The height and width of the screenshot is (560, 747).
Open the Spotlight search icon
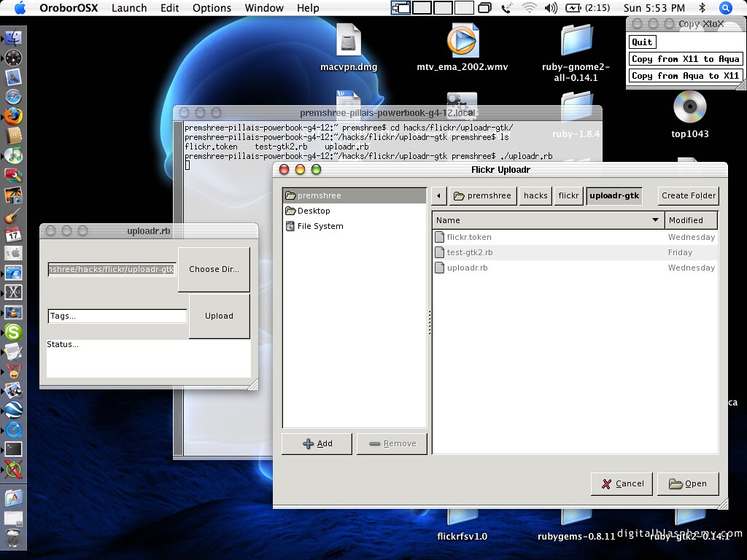[x=725, y=8]
